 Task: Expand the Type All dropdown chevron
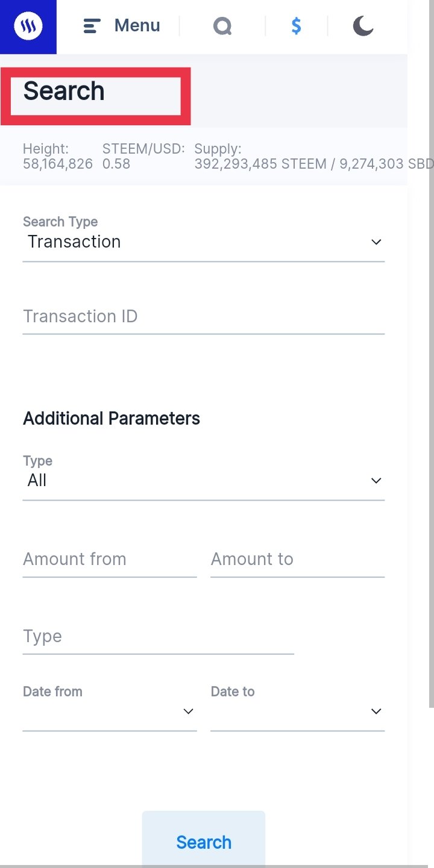[x=376, y=481]
